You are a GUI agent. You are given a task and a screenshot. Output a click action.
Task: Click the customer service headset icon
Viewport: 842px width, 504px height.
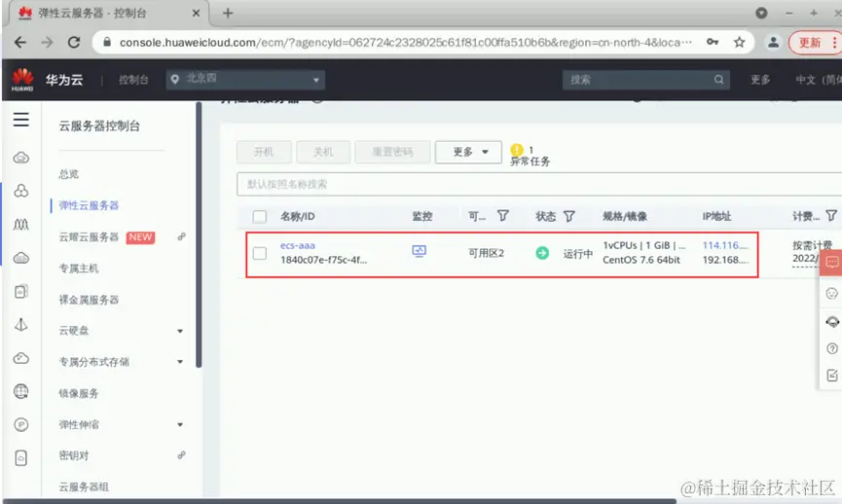[832, 321]
